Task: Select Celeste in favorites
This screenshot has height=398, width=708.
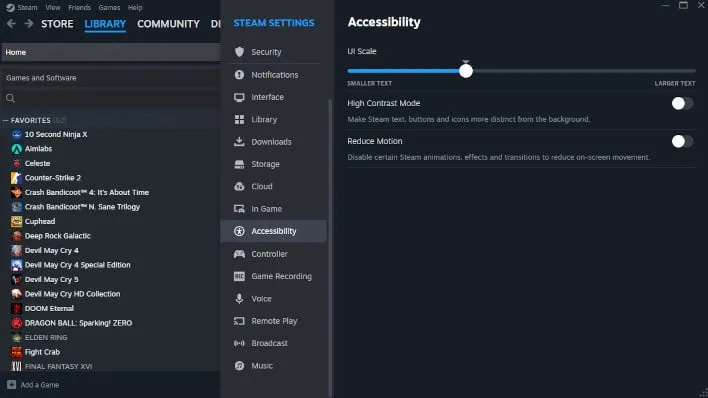Action: click(37, 163)
